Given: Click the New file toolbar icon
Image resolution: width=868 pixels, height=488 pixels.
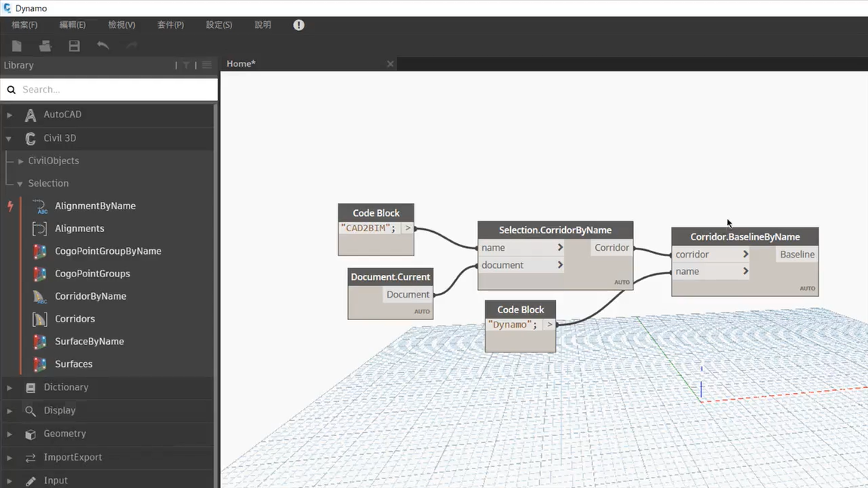Looking at the screenshot, I should (x=17, y=46).
